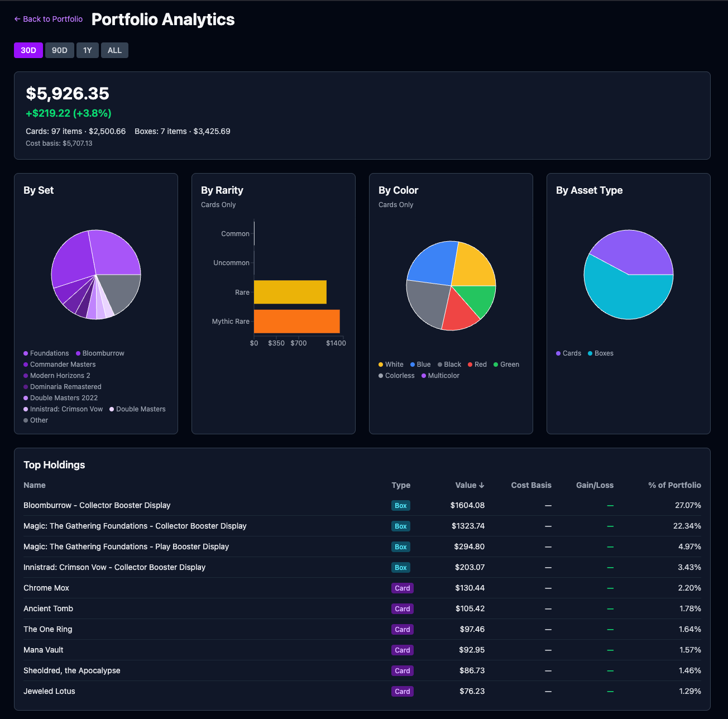This screenshot has width=728, height=719.
Task: Toggle the Foundations entry in By Set legend
Action: [46, 353]
